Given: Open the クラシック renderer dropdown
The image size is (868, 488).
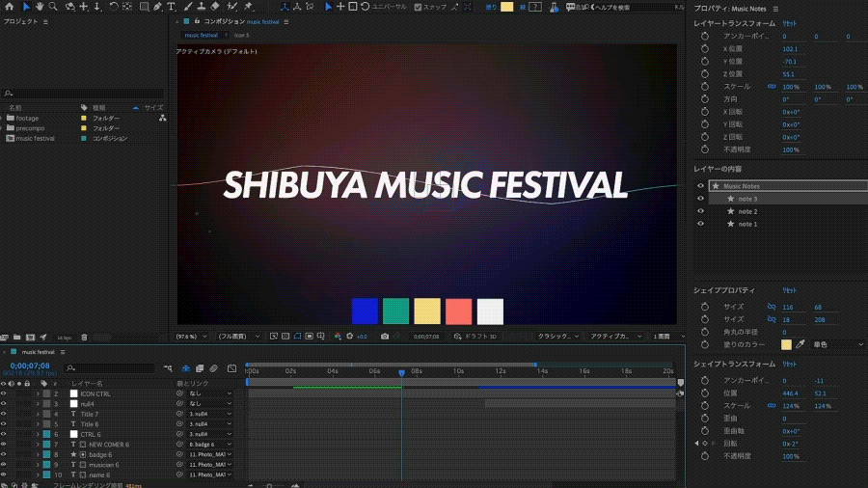Looking at the screenshot, I should coord(558,337).
